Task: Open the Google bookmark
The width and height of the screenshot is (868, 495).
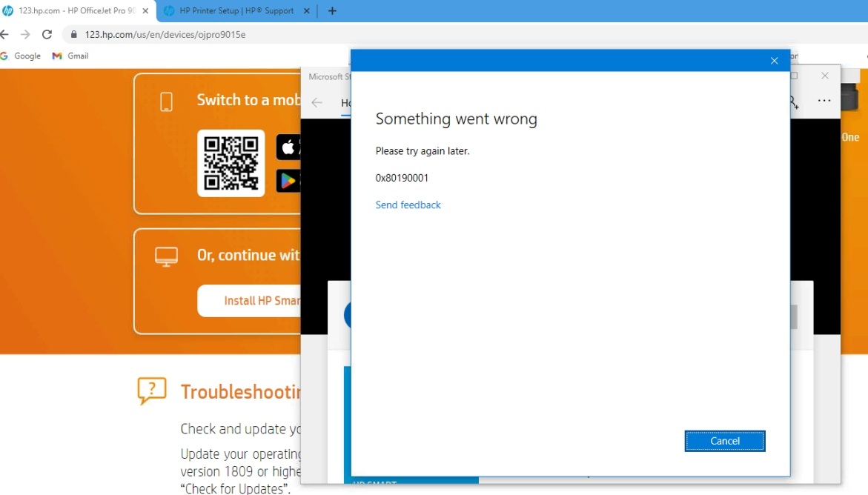Action: coord(21,56)
